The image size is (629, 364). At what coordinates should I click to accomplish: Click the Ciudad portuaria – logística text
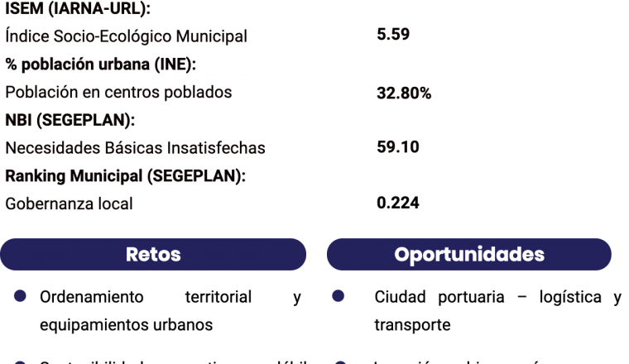pos(487,297)
